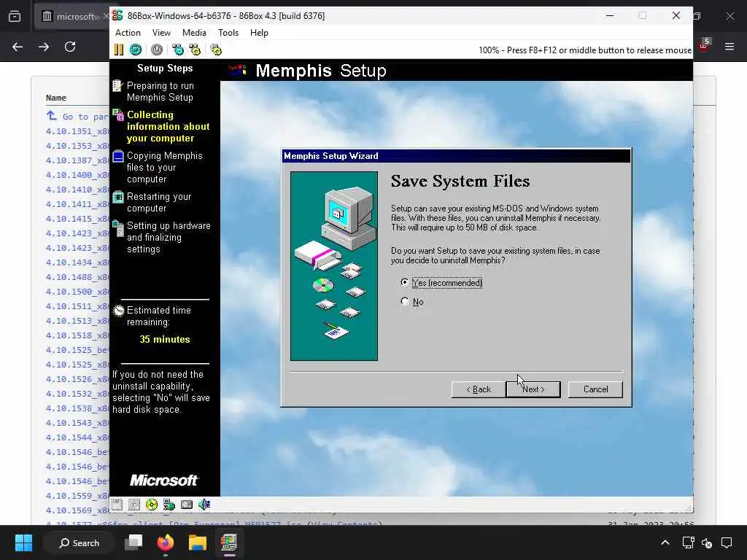Open the Tools menu

(x=228, y=33)
